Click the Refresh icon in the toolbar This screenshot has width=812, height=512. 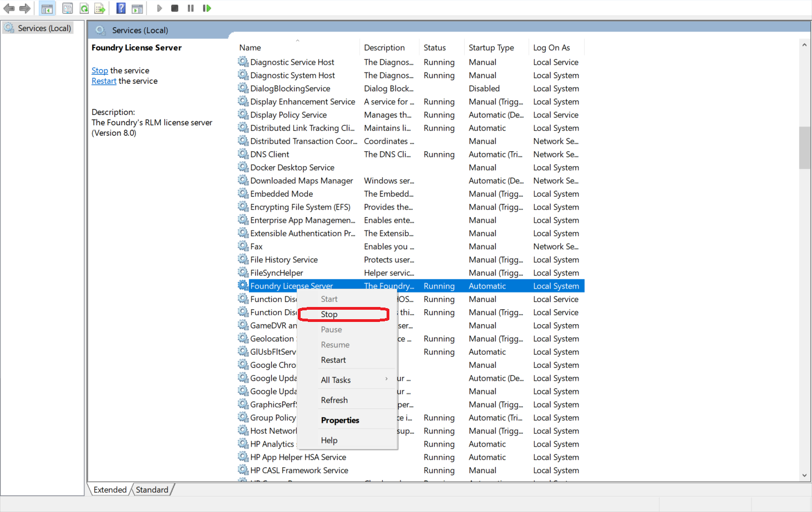[84, 8]
